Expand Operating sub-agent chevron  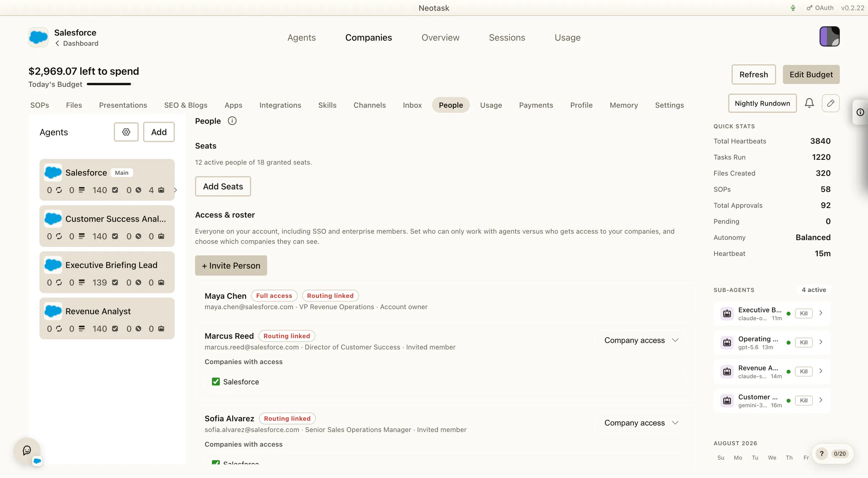[821, 342]
